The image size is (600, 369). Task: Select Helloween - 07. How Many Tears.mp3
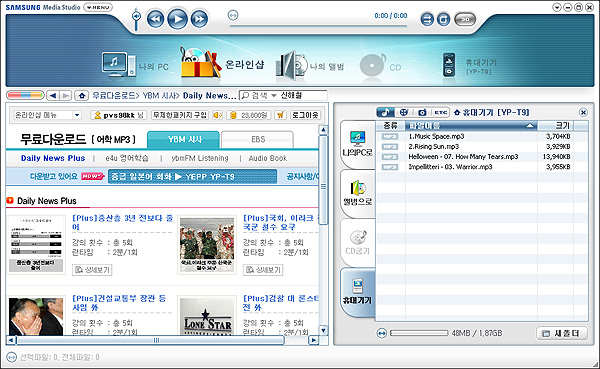point(463,157)
